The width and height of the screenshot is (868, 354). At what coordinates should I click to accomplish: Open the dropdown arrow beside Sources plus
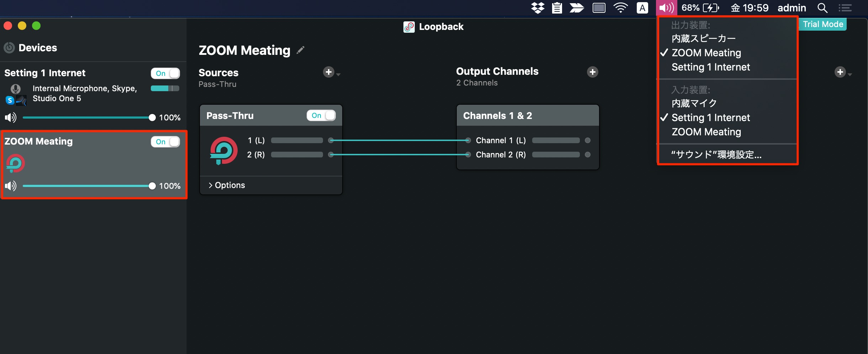(338, 74)
